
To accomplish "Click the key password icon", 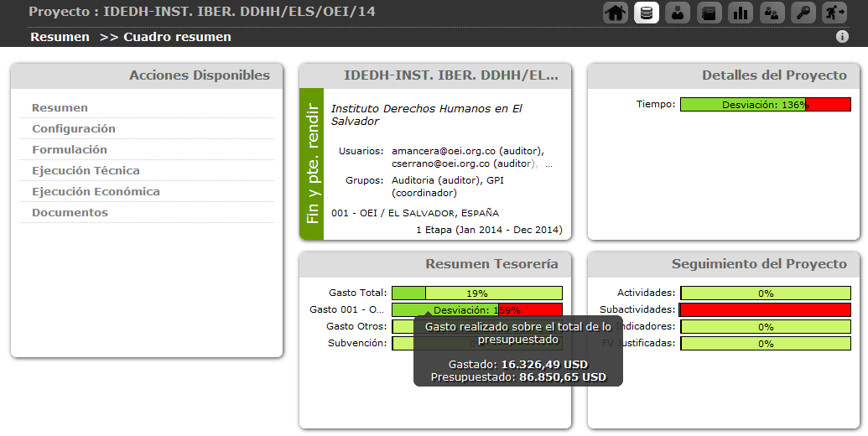I will 803,13.
